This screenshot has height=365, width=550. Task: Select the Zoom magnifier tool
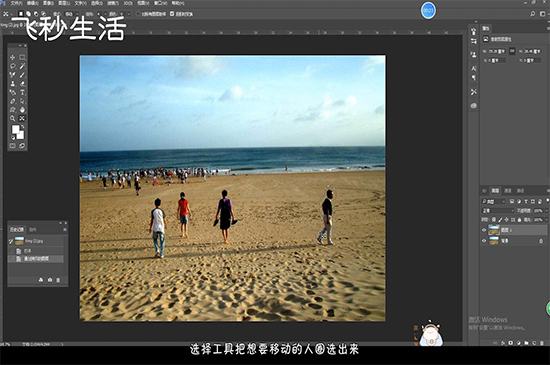pos(13,119)
